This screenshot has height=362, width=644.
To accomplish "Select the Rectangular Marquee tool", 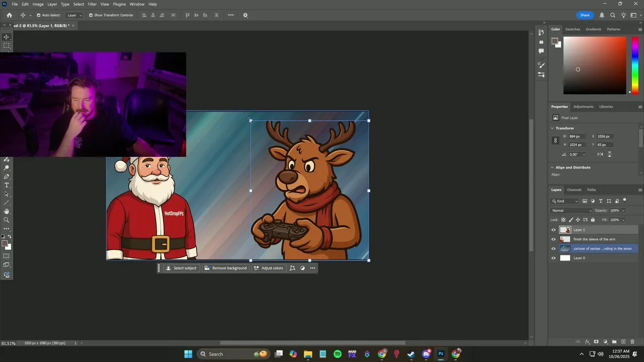I will (x=7, y=46).
